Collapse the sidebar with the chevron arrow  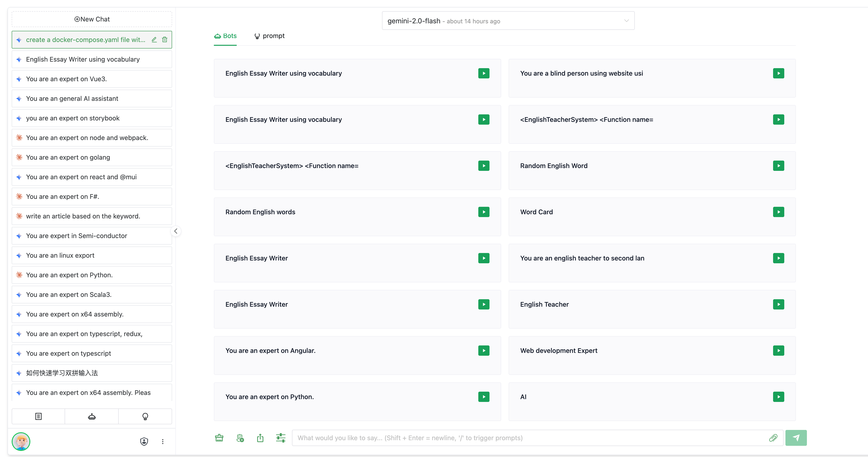(x=176, y=231)
